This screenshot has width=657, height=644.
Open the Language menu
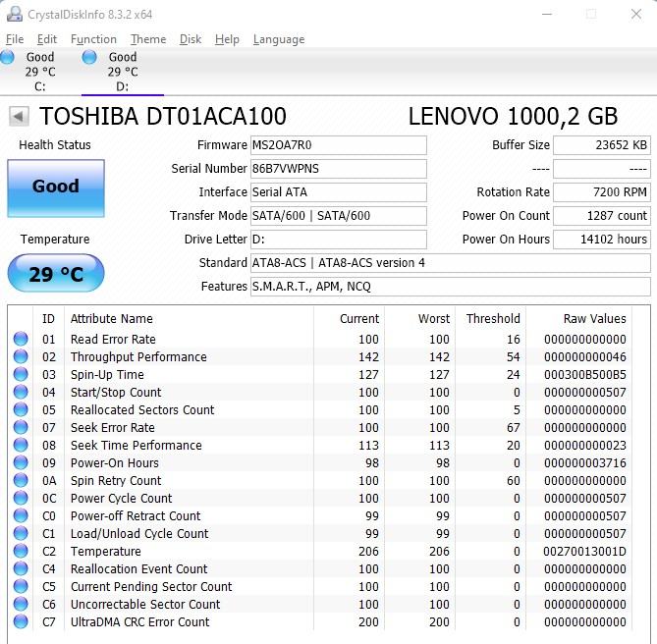pyautogui.click(x=279, y=39)
